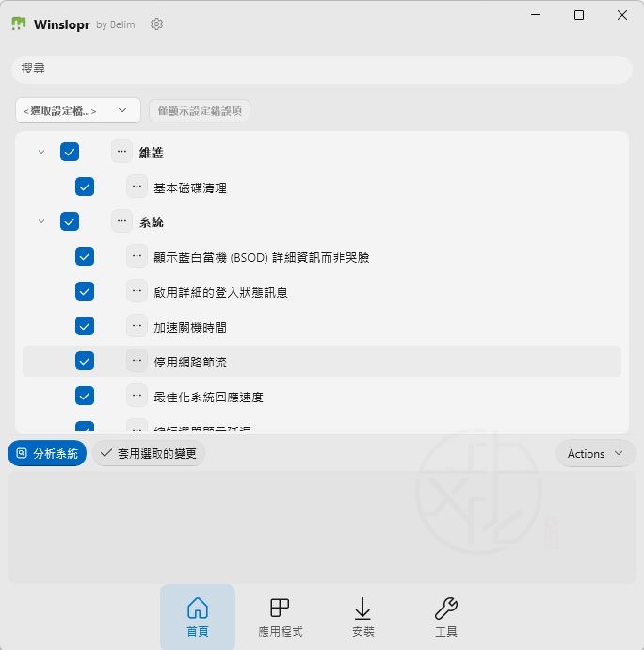Select the 系統 category label
This screenshot has height=650, width=644.
pyautogui.click(x=152, y=222)
